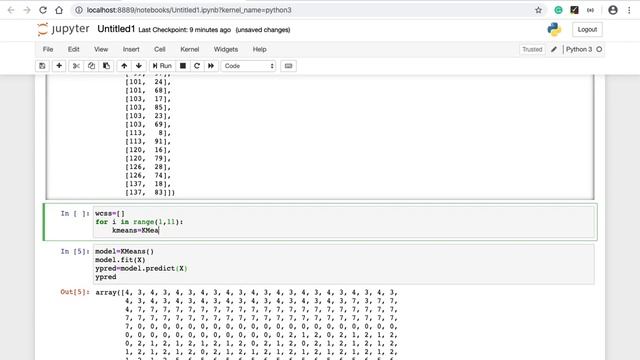Click the Trusted notebook button
The image size is (640, 360).
tap(532, 49)
